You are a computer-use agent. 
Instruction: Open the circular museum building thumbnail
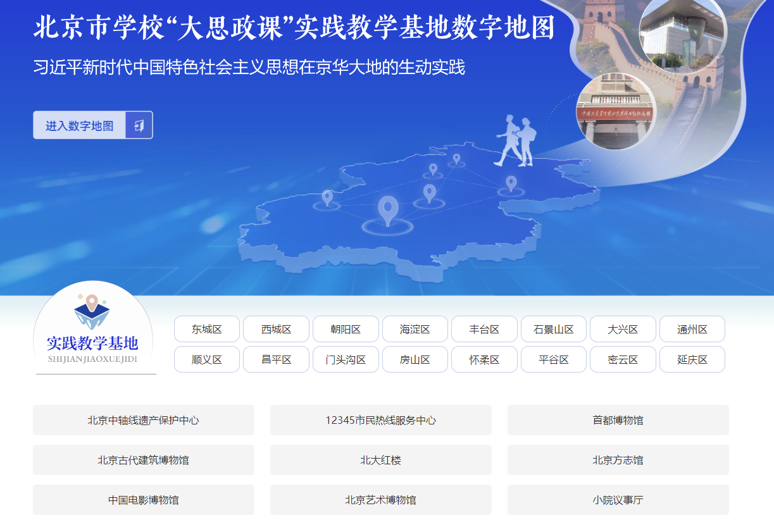682,35
